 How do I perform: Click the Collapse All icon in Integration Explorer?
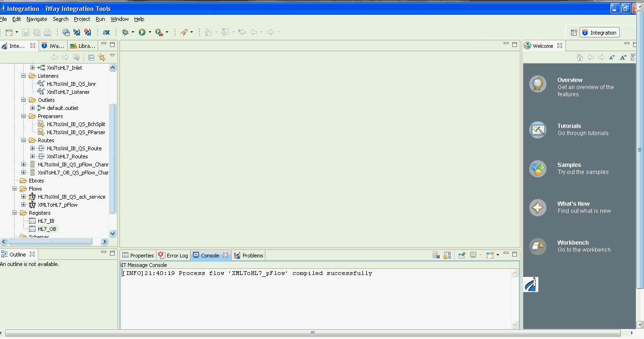pos(91,57)
